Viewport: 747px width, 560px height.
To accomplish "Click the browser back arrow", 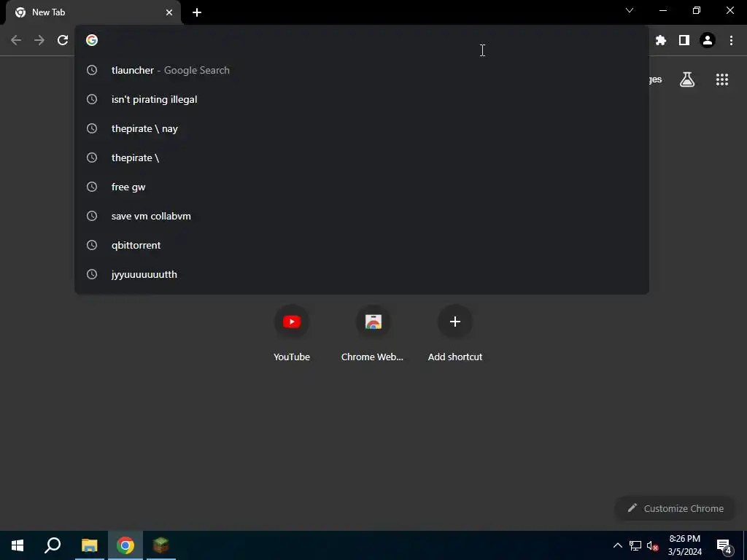I will [16, 40].
